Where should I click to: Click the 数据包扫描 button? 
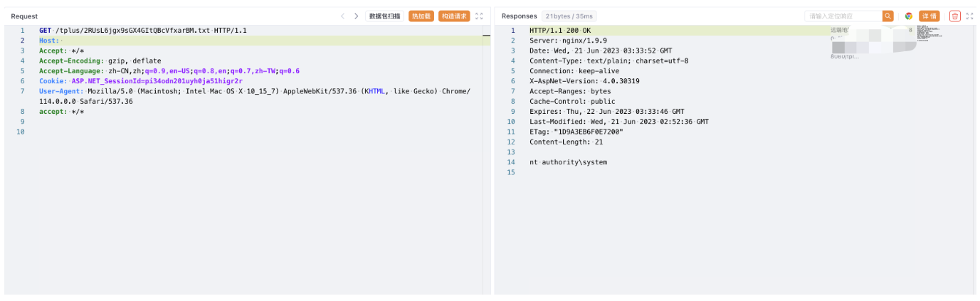coord(384,16)
